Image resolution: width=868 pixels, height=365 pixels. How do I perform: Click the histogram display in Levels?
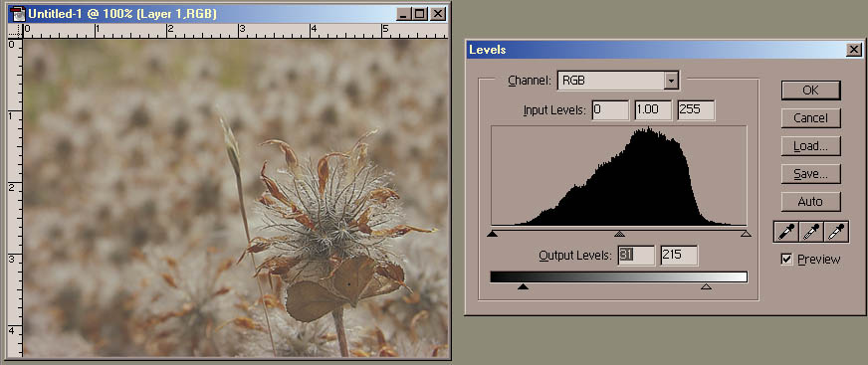[x=619, y=175]
